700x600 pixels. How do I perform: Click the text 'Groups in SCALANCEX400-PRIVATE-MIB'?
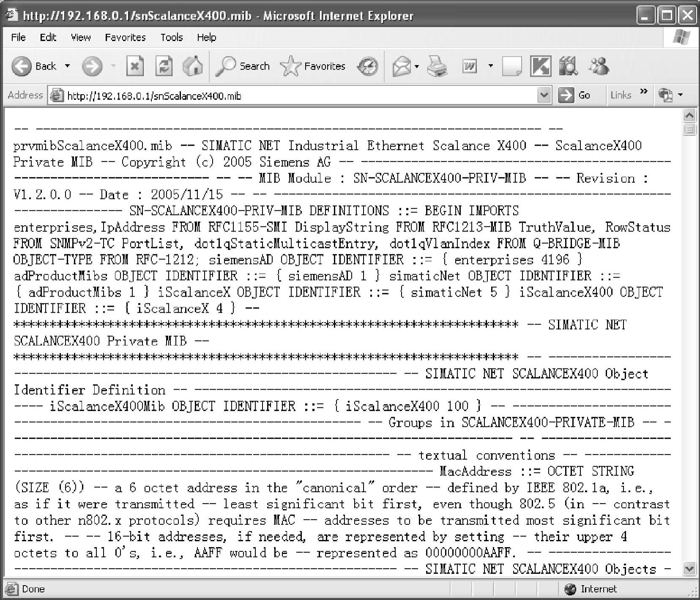coord(511,423)
